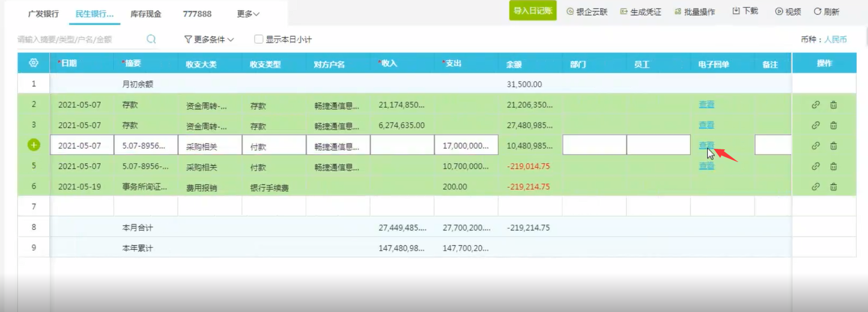
Task: Switch to the 广发银行 tab
Action: pos(43,13)
